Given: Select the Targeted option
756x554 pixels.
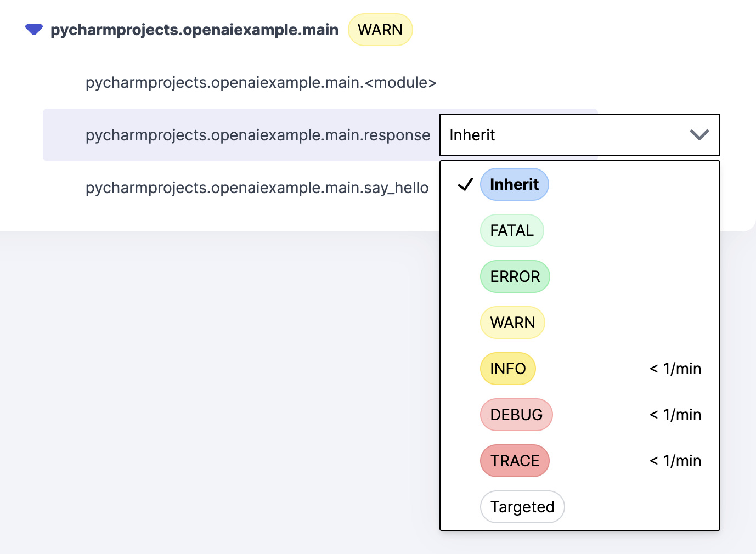Looking at the screenshot, I should coord(522,507).
